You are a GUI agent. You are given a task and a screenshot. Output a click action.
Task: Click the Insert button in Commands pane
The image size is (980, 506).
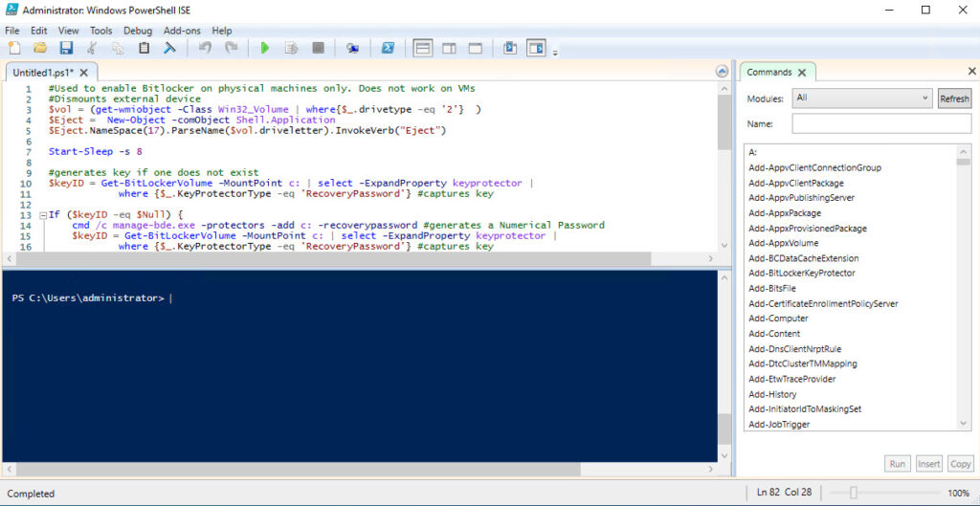point(928,464)
